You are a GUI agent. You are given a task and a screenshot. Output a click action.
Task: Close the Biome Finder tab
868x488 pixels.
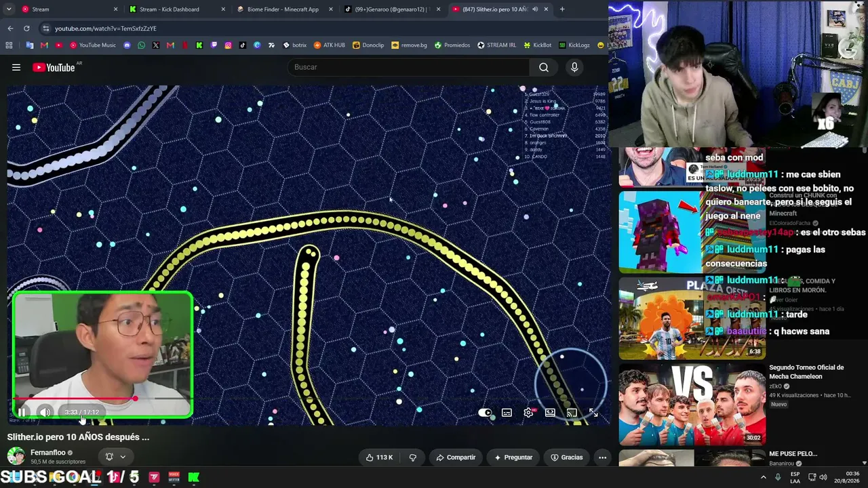point(331,9)
